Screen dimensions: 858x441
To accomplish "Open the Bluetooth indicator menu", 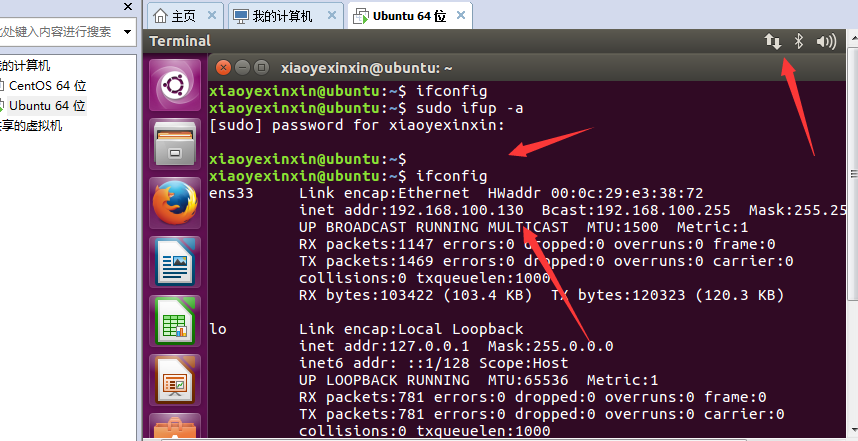I will pos(798,41).
